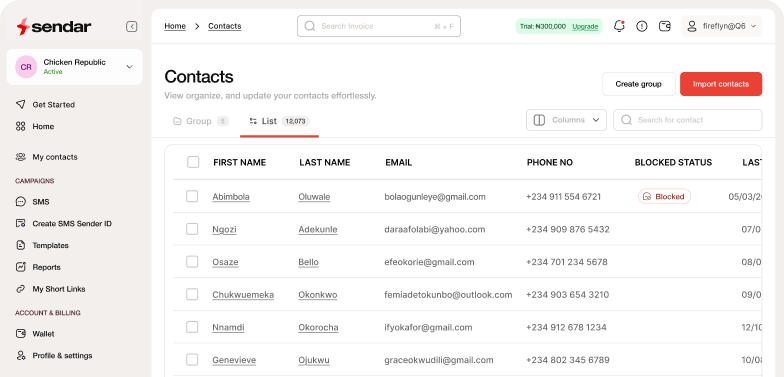Tick the checkbox for Chukwuemeka Okonkwo
Screen dimensions: 784x377
192,294
